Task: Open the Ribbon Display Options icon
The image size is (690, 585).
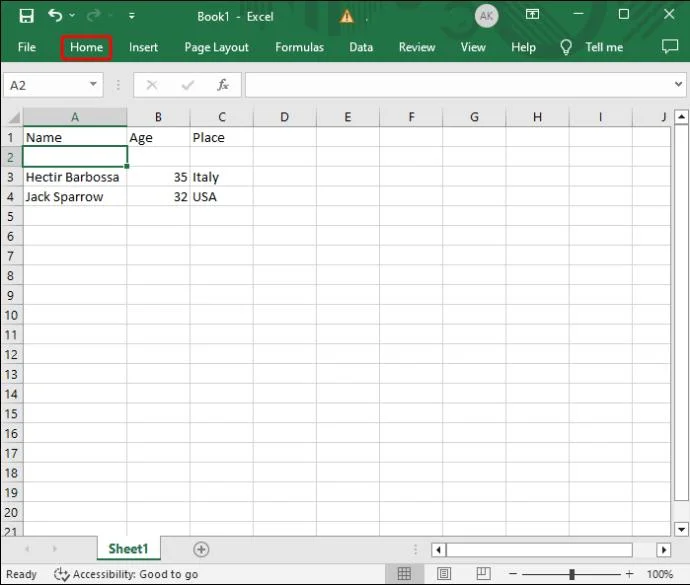Action: (x=534, y=16)
